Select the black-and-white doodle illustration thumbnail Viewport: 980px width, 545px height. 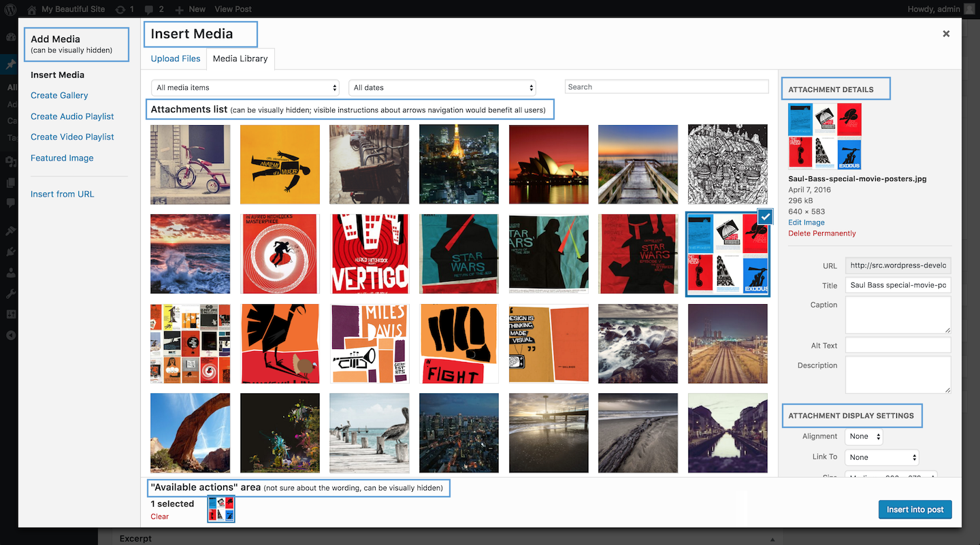pyautogui.click(x=728, y=165)
